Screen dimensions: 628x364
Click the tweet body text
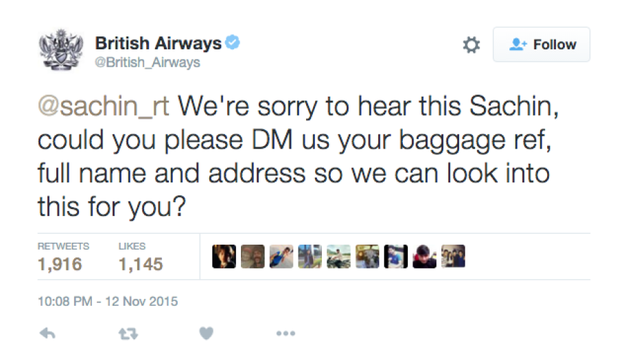click(298, 156)
